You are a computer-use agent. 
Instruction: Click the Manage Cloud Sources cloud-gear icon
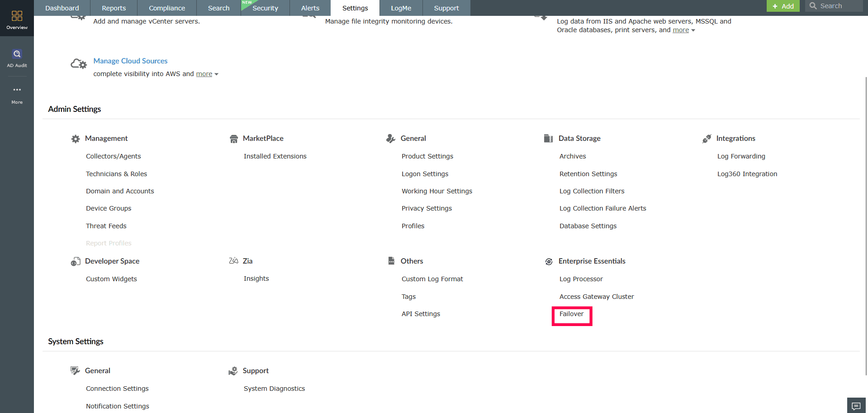coord(78,64)
